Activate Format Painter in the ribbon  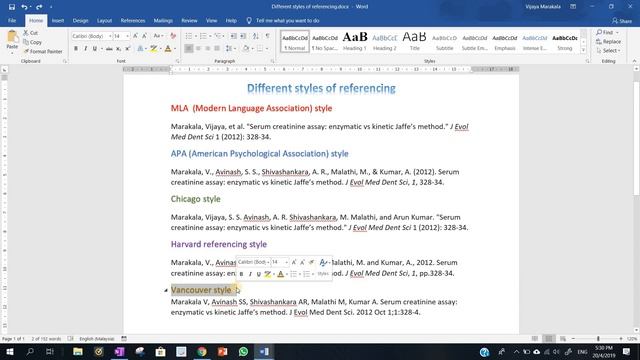tap(43, 51)
